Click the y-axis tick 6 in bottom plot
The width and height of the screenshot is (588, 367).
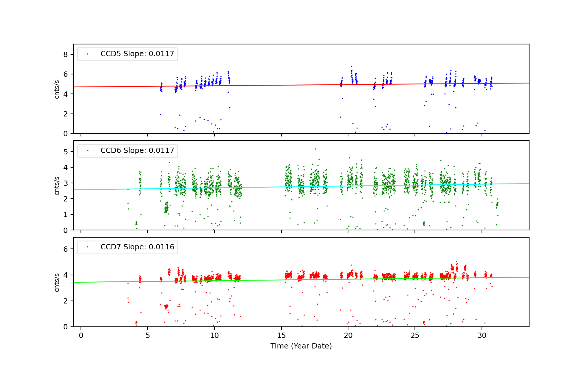[65, 249]
